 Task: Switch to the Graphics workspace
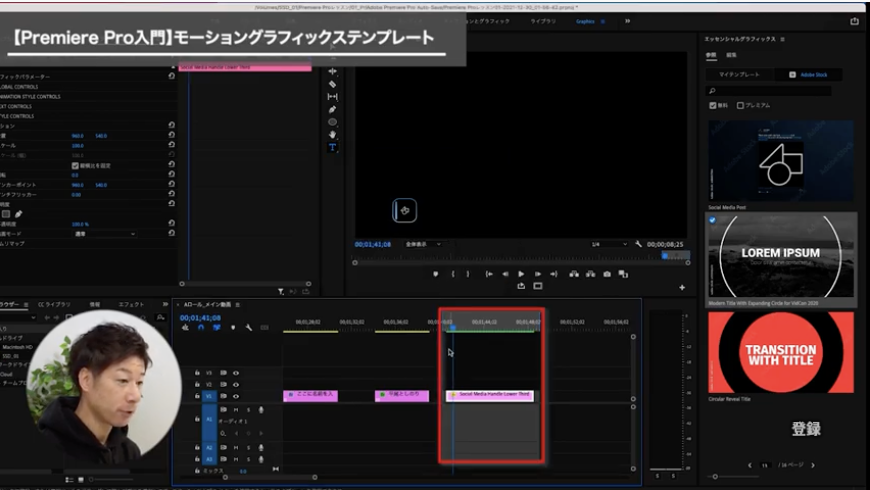coord(585,21)
